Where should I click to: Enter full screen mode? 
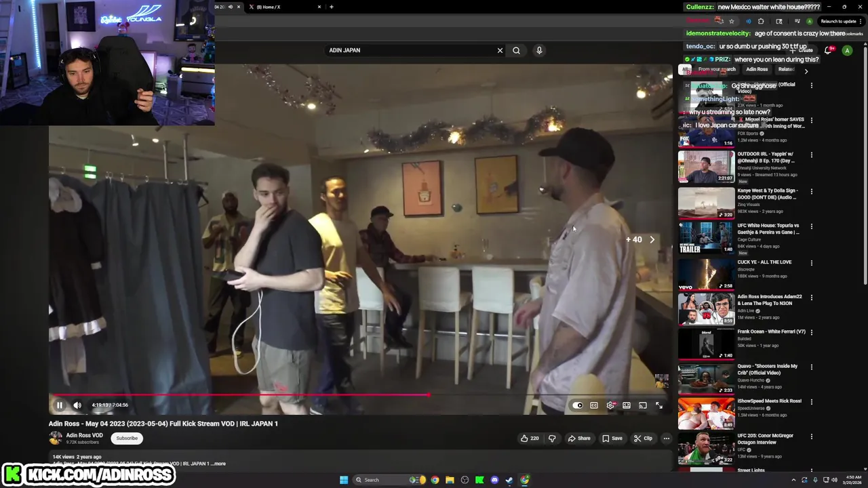pos(659,405)
